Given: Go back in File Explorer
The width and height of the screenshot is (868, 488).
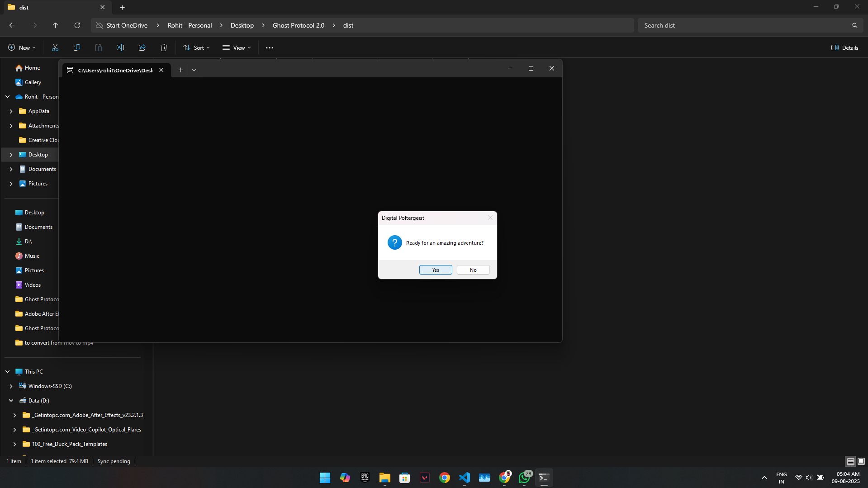Looking at the screenshot, I should (x=12, y=25).
